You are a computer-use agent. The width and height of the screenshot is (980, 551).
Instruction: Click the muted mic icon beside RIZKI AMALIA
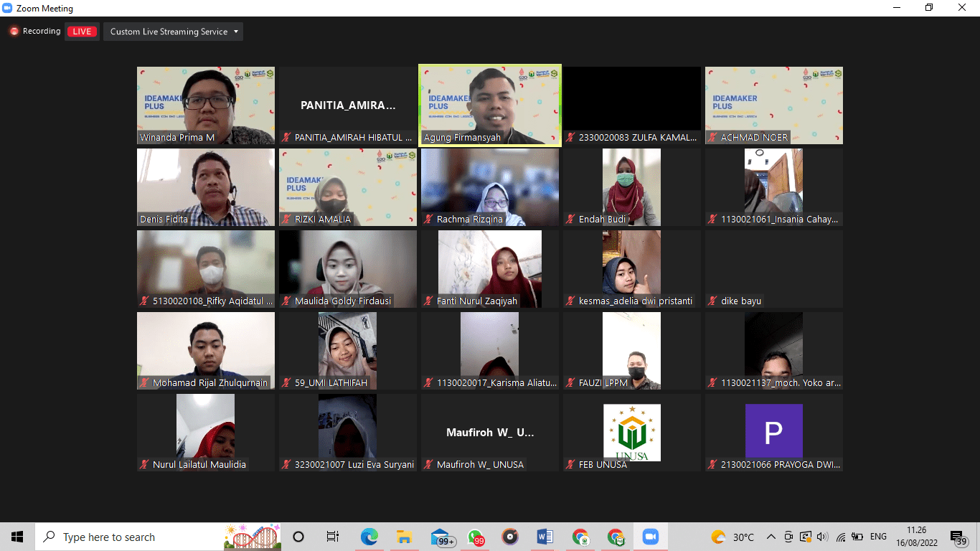pyautogui.click(x=286, y=220)
